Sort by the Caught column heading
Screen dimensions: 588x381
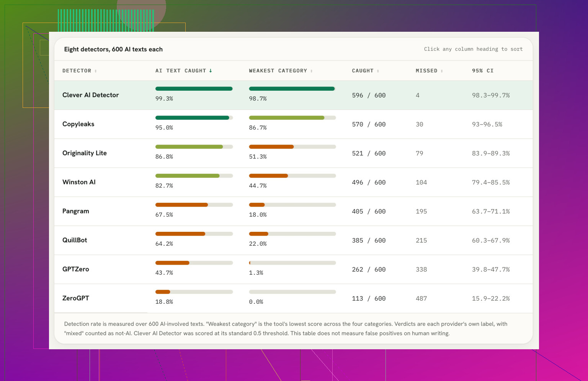pyautogui.click(x=366, y=71)
